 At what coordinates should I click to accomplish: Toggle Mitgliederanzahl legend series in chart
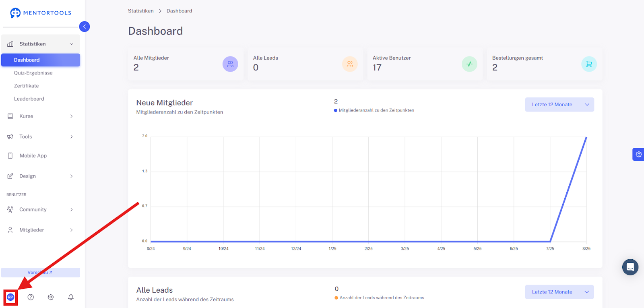click(x=374, y=110)
